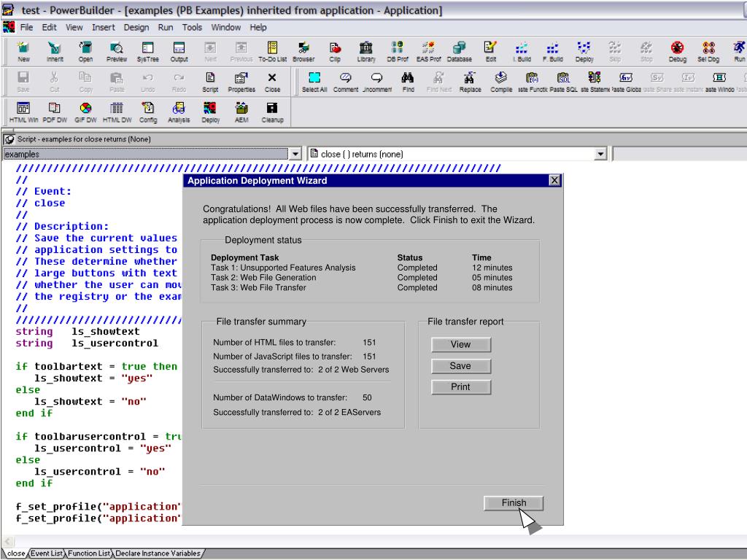Screen dimensions: 747x560
Task: Expand the close() event dropdown
Action: 600,155
